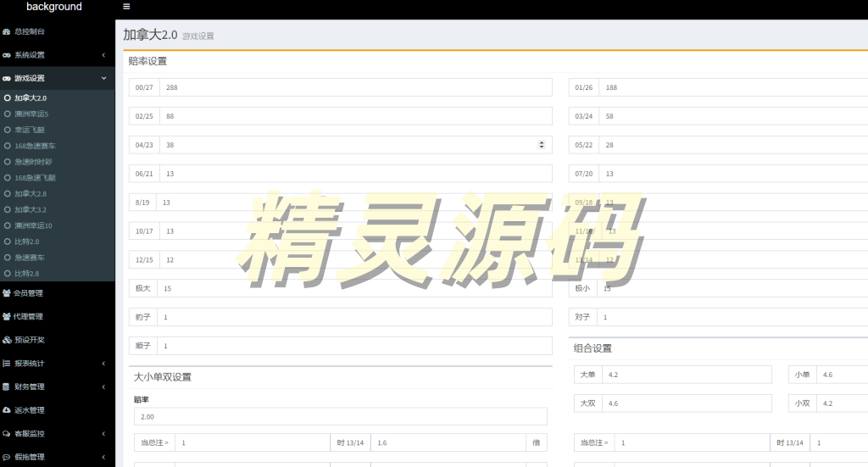
Task: Click the 返水管理 cloud icon
Action: click(7, 410)
